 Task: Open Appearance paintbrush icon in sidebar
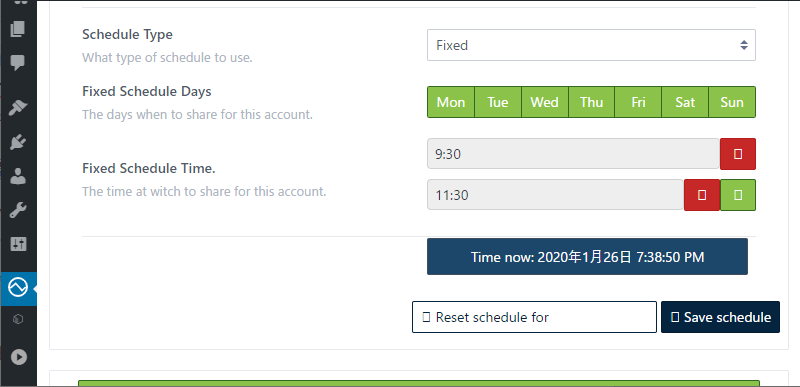point(18,108)
